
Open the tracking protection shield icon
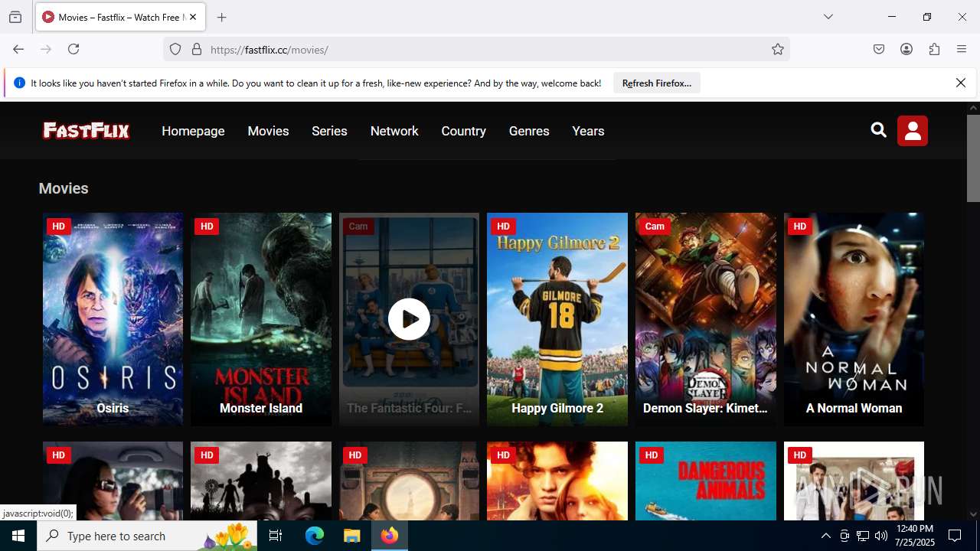(175, 50)
